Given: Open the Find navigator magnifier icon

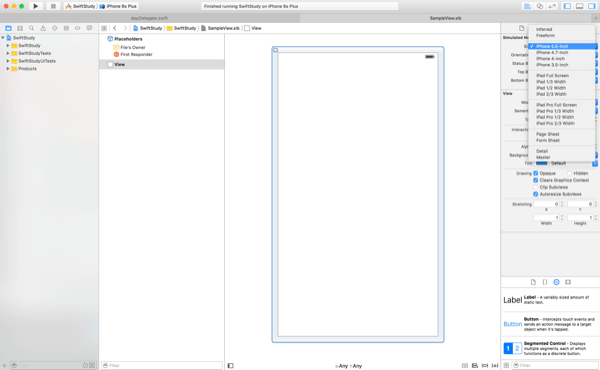Looking at the screenshot, I should [x=31, y=28].
